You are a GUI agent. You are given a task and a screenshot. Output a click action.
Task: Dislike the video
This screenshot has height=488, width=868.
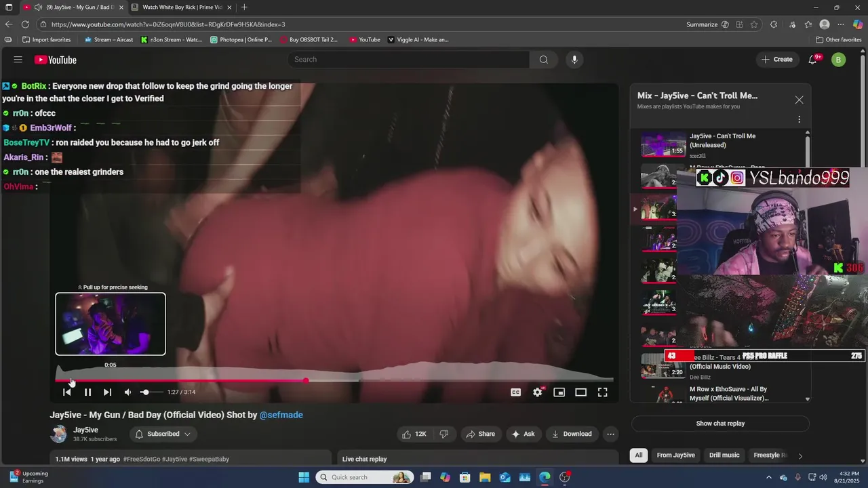coord(444,434)
